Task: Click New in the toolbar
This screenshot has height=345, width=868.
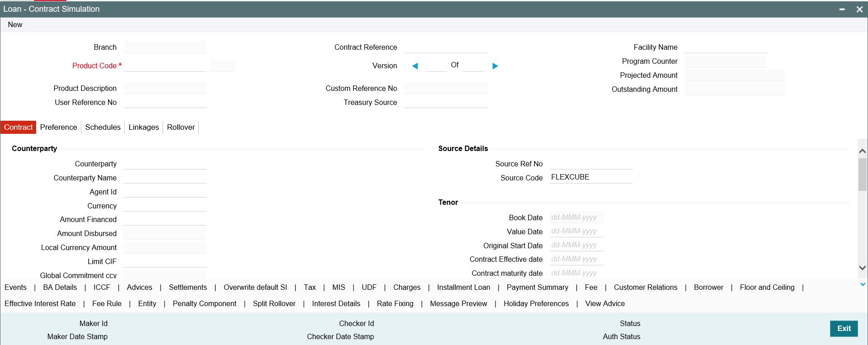Action: tap(15, 25)
